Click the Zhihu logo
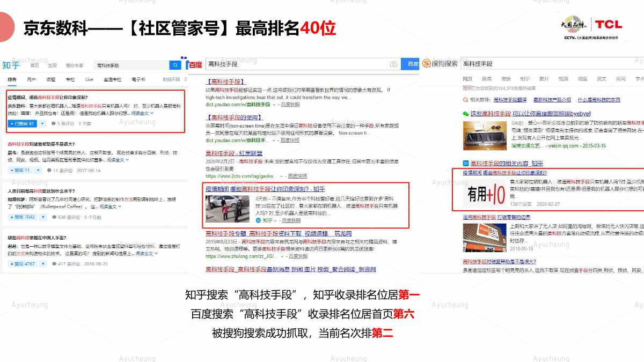This screenshot has width=644, height=362. click(11, 65)
